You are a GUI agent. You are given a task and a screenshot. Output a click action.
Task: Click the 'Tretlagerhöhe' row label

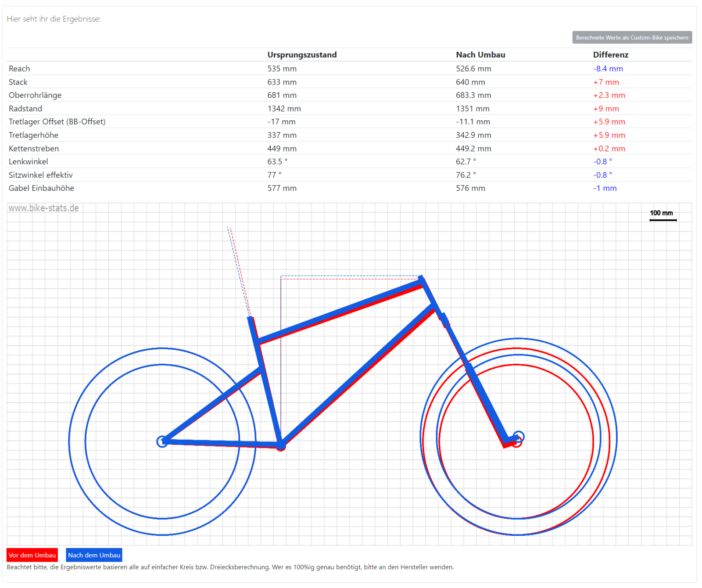point(33,135)
